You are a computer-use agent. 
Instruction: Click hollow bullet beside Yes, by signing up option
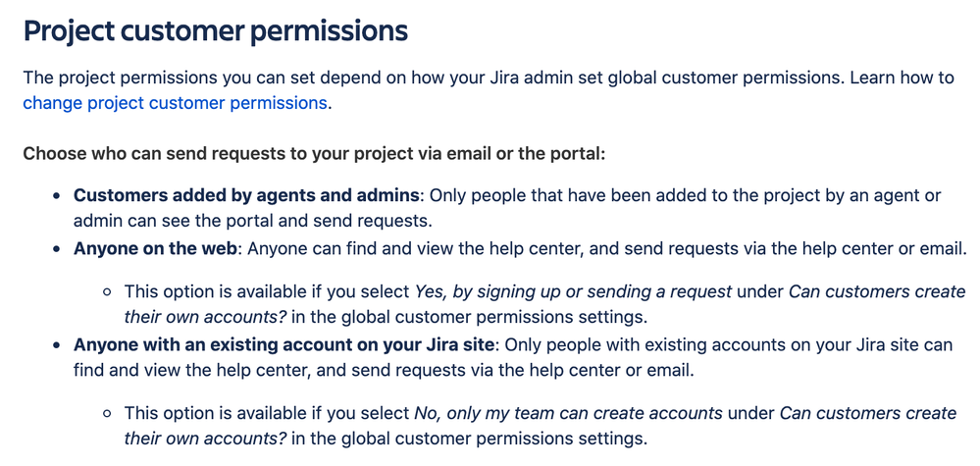tap(108, 292)
